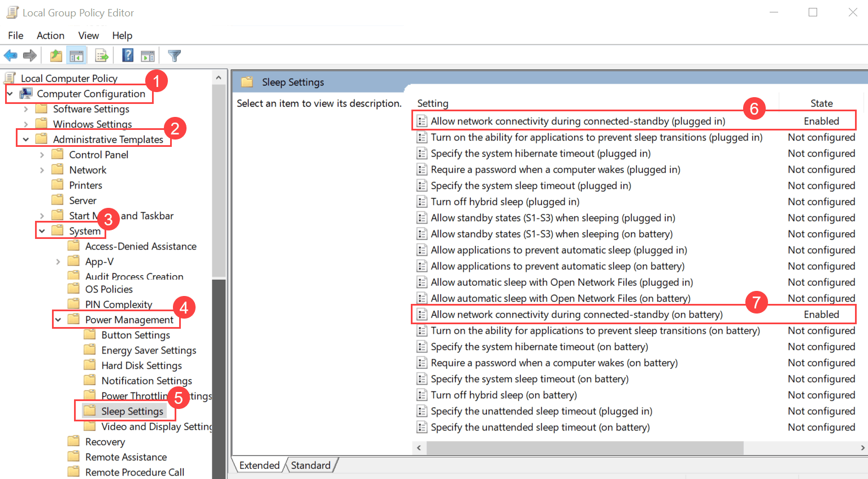Image resolution: width=868 pixels, height=479 pixels.
Task: Click the Back navigation arrow in the toolbar
Action: pyautogui.click(x=10, y=55)
